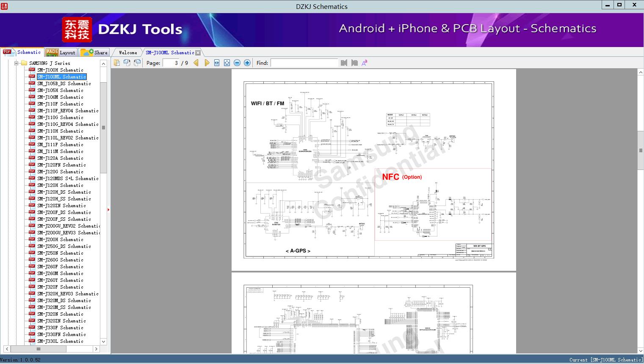Screen dimensions: 644x364
Task: Open SM-J120H_SS Schematic
Action: pyautogui.click(x=64, y=199)
